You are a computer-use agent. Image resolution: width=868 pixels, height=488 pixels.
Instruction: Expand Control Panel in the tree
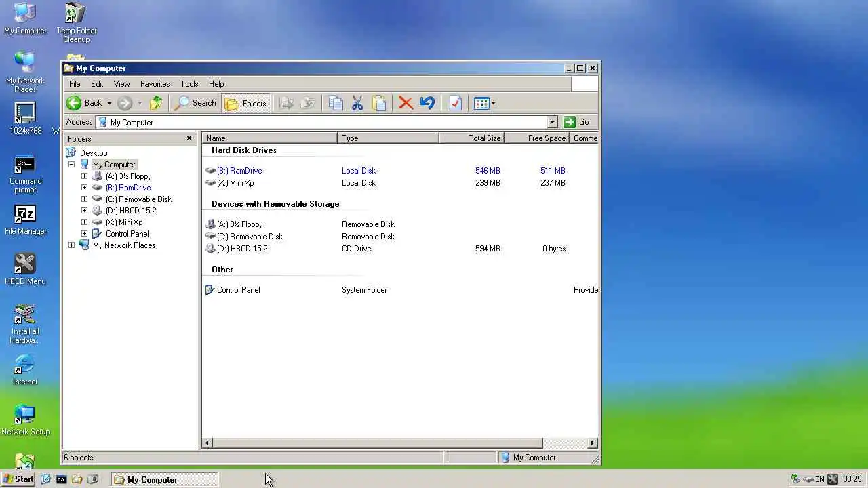[x=84, y=234]
